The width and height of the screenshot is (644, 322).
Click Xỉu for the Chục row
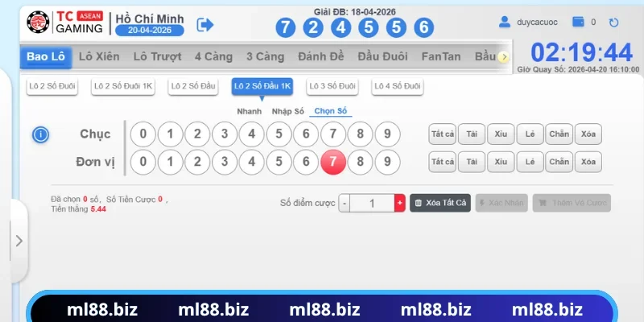(501, 134)
